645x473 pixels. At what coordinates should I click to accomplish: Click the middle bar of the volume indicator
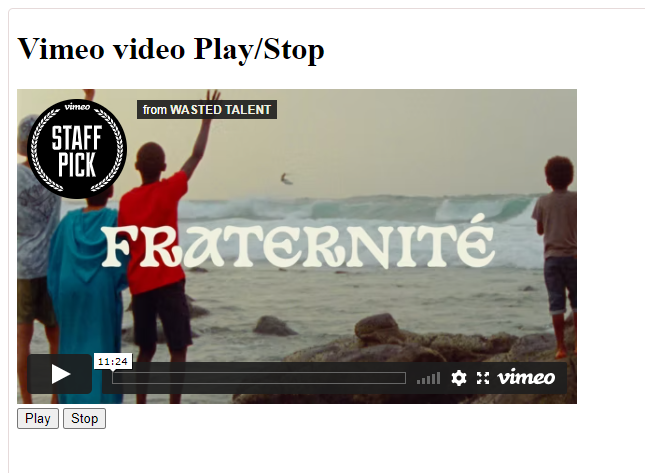pos(428,380)
